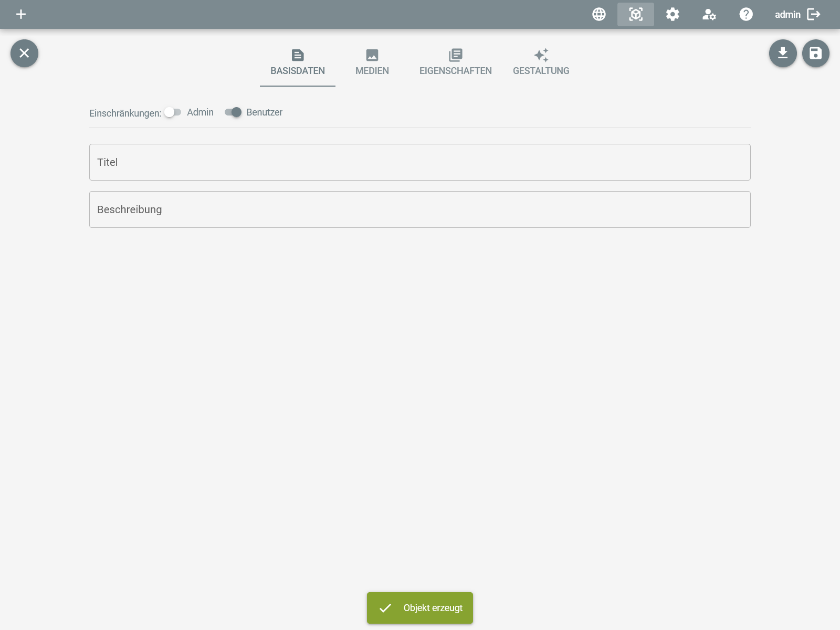Click the checkmark in the notification
840x630 pixels.
click(x=385, y=608)
